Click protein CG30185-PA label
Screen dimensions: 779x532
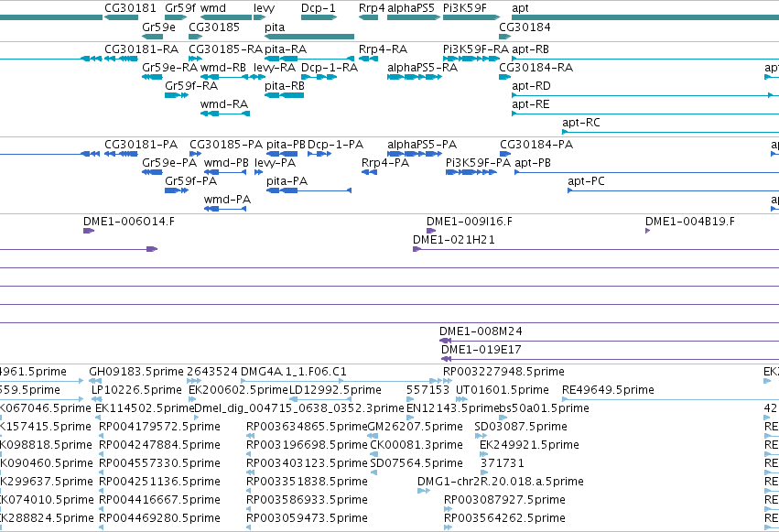(226, 145)
